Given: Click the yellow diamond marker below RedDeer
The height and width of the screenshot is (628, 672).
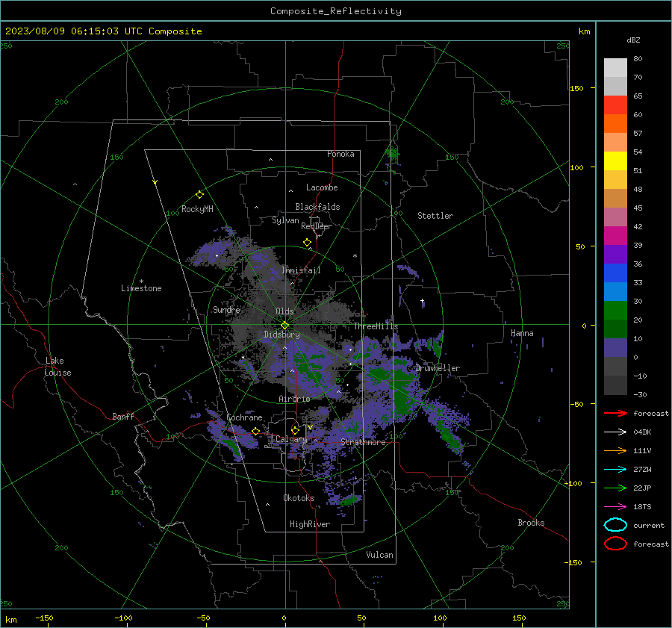Looking at the screenshot, I should click(307, 243).
